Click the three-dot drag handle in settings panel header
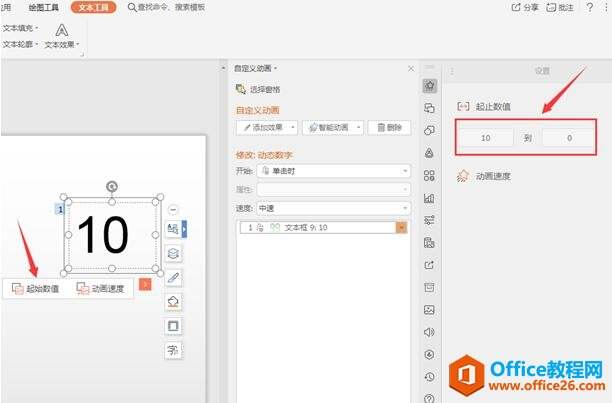612x403 pixels. click(452, 71)
